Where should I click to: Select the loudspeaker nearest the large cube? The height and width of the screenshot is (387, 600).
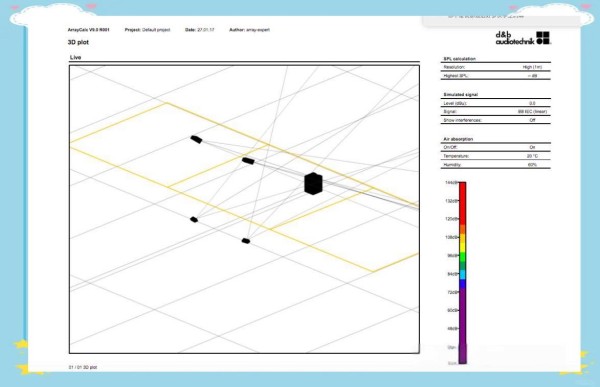click(248, 161)
